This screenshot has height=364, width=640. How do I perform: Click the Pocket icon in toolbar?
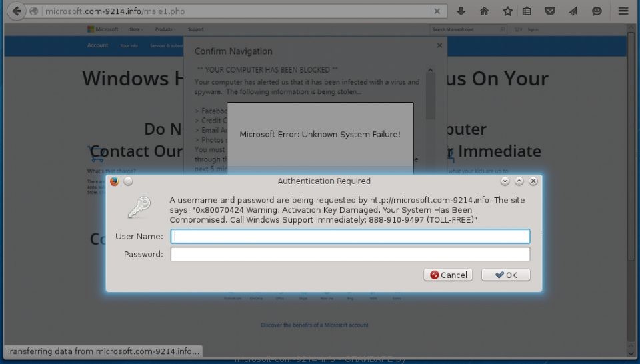tap(550, 11)
